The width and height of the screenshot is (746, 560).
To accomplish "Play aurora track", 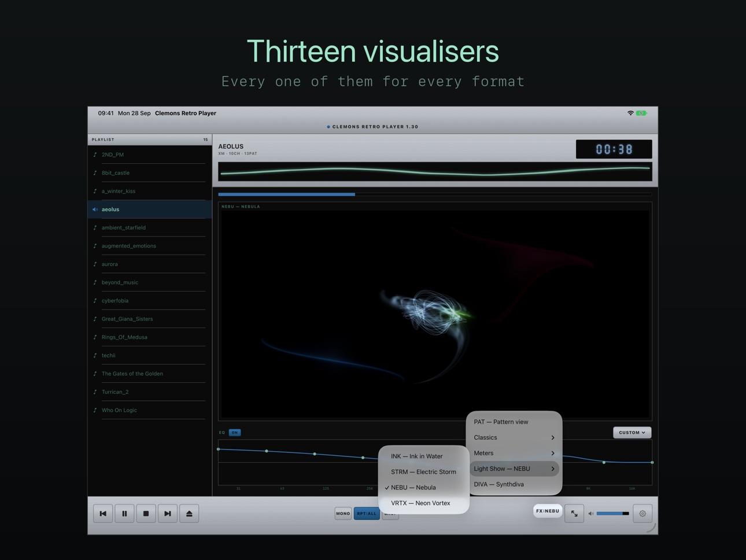I will pyautogui.click(x=150, y=264).
